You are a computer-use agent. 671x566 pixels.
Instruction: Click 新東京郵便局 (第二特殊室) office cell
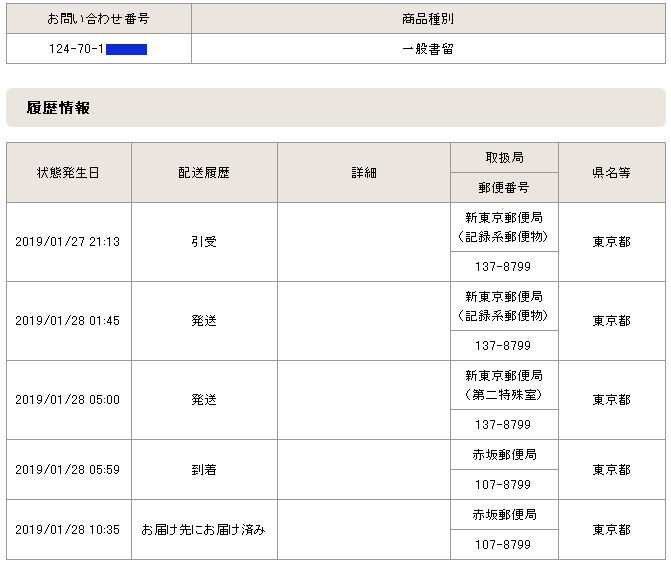pyautogui.click(x=504, y=385)
